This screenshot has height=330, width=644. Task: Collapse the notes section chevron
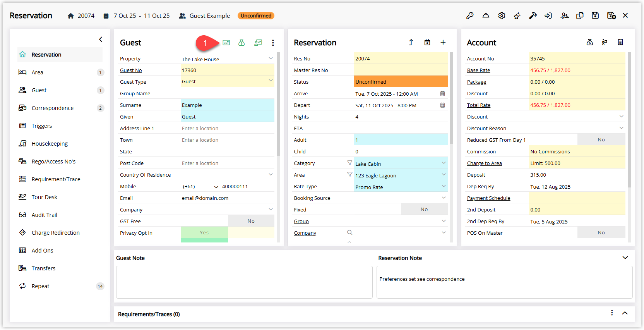[x=625, y=258]
